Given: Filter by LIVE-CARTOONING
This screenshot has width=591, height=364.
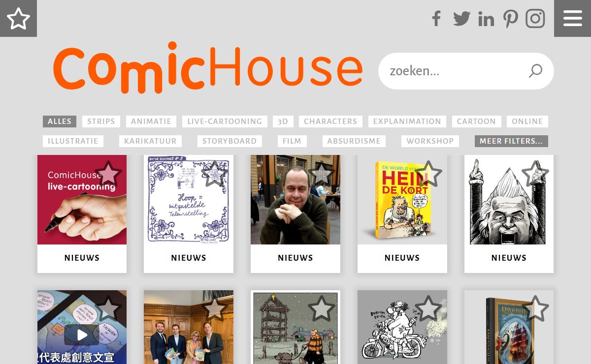Looking at the screenshot, I should [x=225, y=121].
